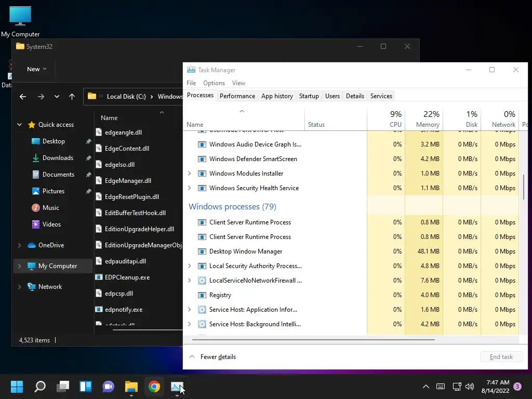Click the Task Manager vertical scrollbar
Screen dimensions: 532x399
pos(524,187)
